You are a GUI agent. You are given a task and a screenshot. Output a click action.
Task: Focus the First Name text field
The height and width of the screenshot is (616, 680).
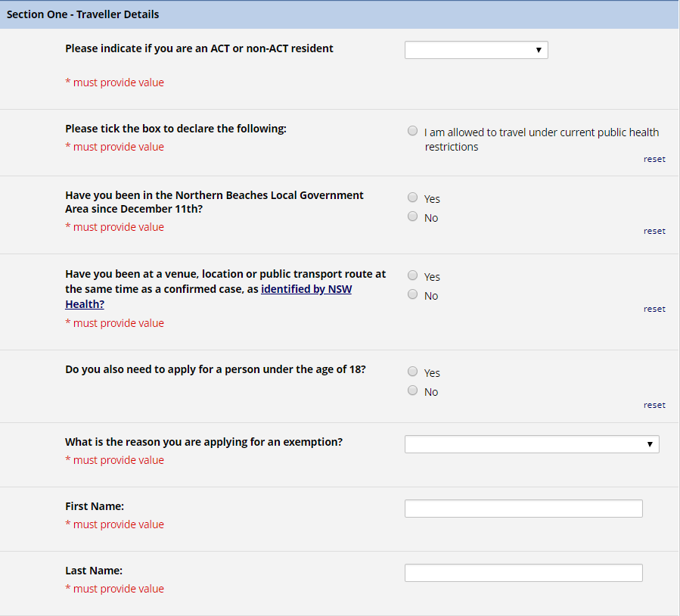click(523, 509)
